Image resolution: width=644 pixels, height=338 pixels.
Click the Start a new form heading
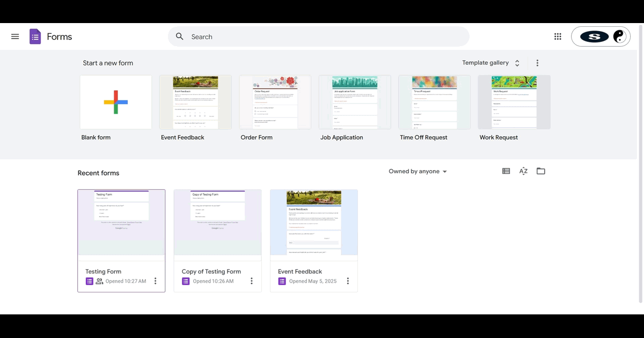[108, 63]
